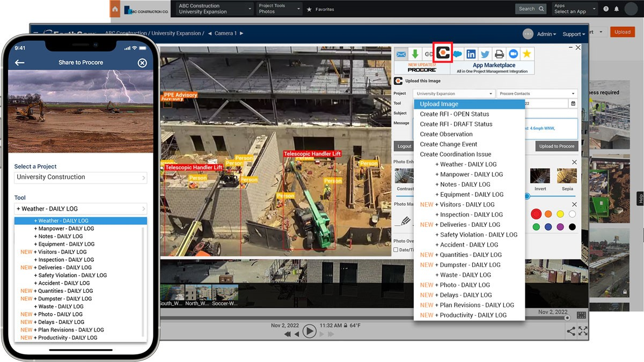Click the email share icon
The height and width of the screenshot is (362, 644).
(x=401, y=54)
